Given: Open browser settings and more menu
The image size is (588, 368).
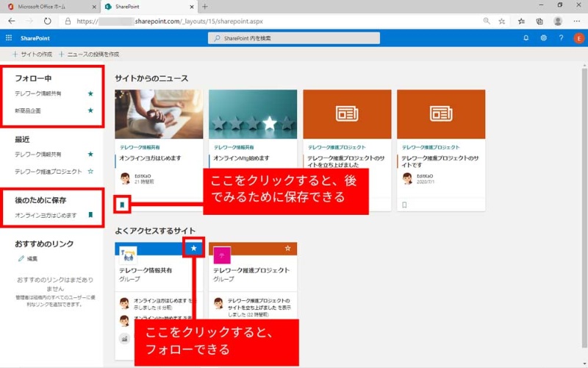Looking at the screenshot, I should [577, 21].
